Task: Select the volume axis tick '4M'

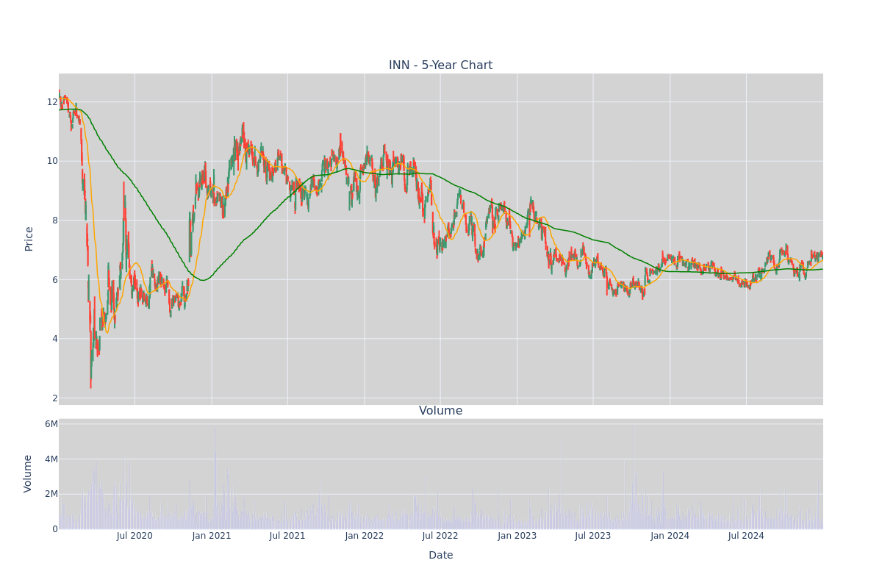Action: (x=51, y=459)
